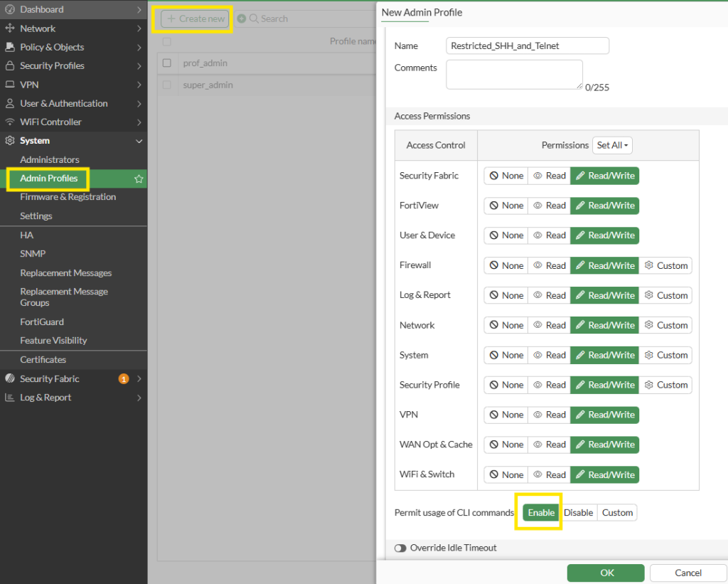Set FortiView permission to Read
The height and width of the screenshot is (584, 728).
click(550, 206)
